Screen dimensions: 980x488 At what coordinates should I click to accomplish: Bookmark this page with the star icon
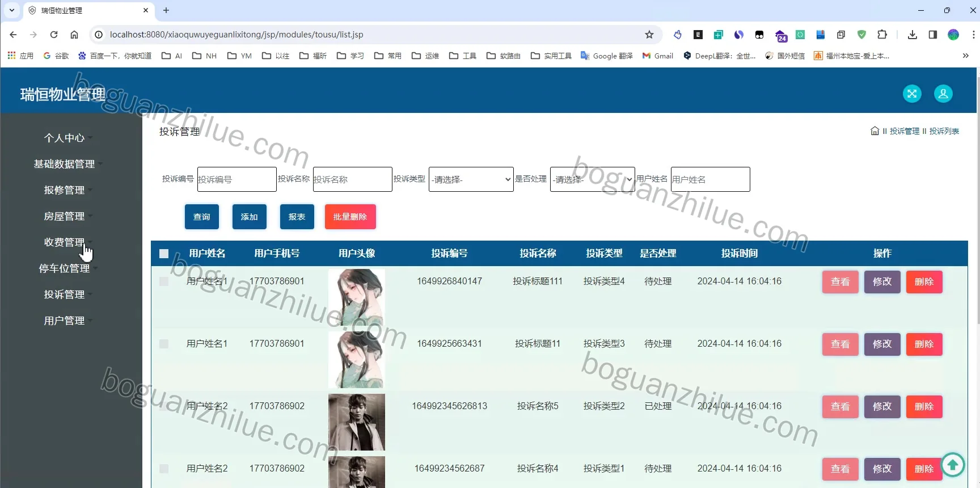[649, 35]
